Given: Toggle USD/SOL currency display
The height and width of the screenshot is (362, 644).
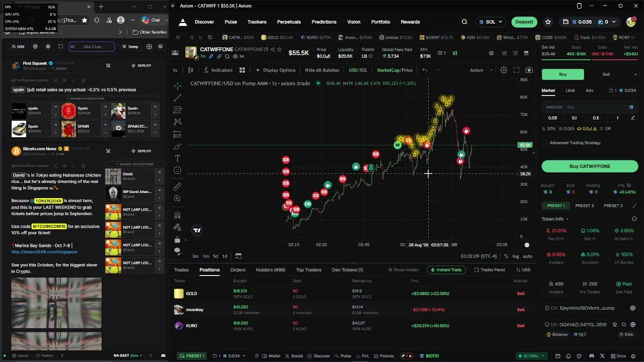Looking at the screenshot, I should point(358,70).
